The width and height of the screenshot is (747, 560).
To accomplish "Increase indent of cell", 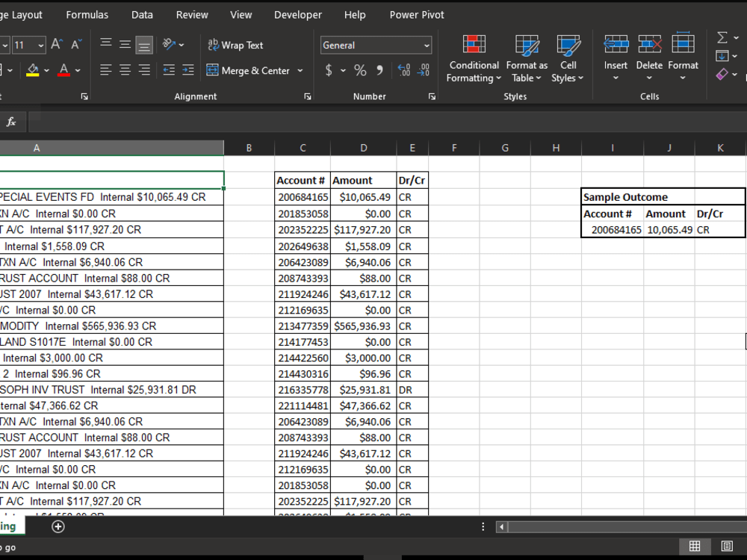I will click(x=188, y=70).
